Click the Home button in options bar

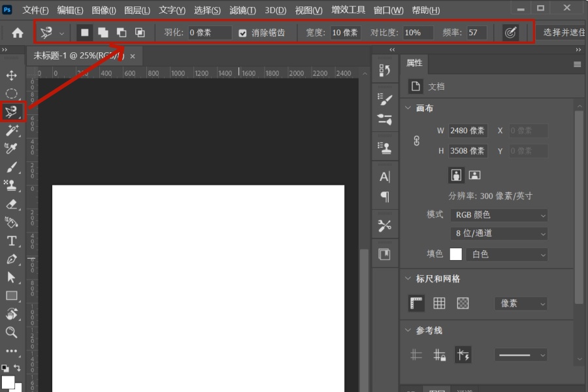[18, 33]
